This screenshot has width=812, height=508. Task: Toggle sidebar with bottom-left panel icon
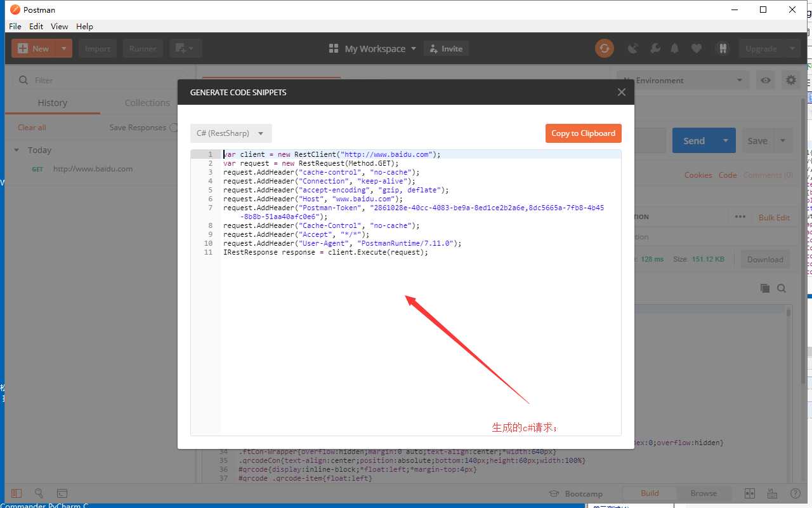coord(16,493)
